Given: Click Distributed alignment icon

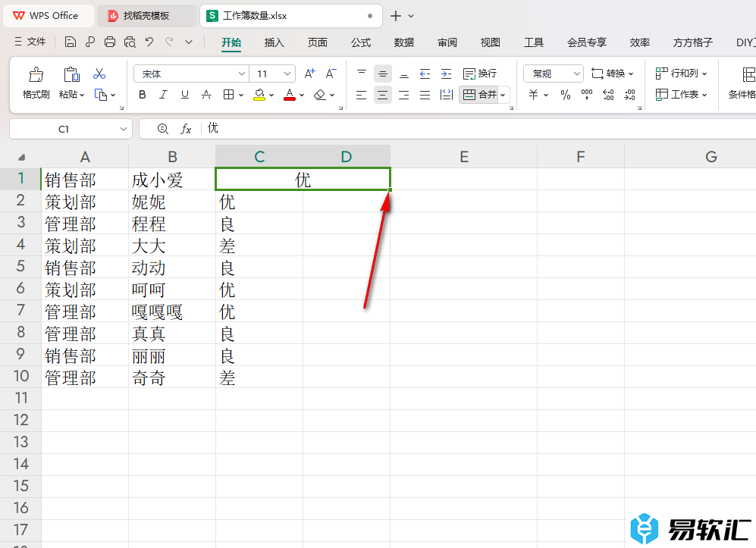Looking at the screenshot, I should (x=447, y=95).
